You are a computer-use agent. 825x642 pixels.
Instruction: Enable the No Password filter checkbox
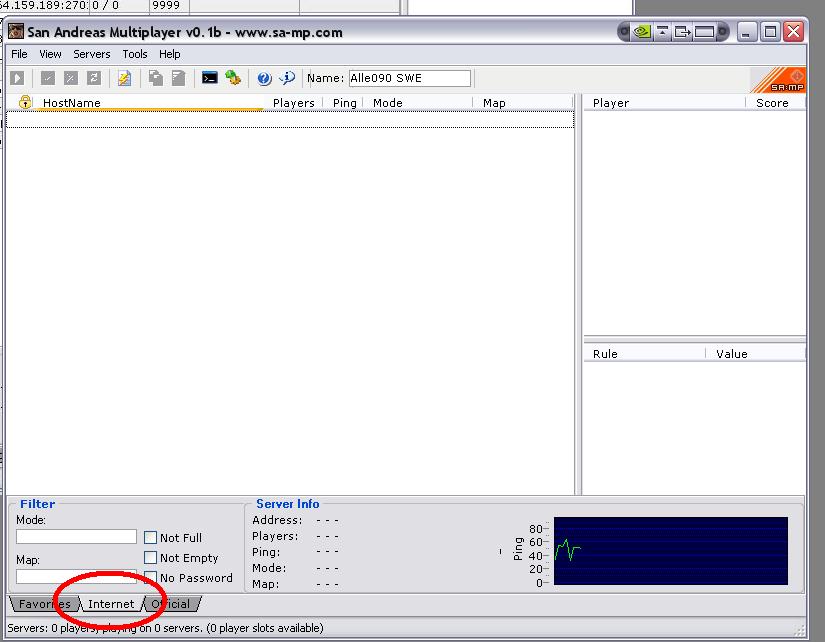click(150, 577)
